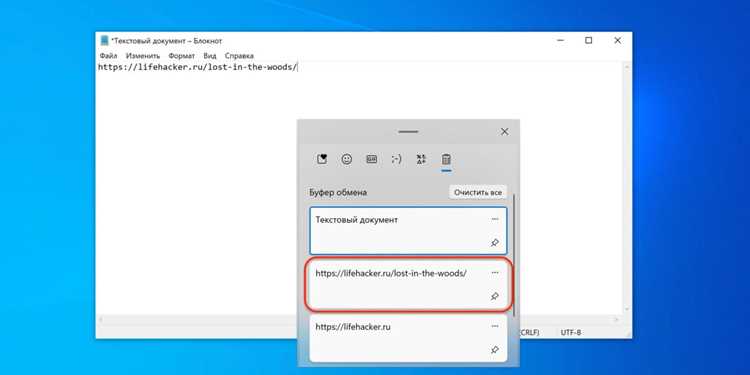
Task: Click Очистить все button
Action: 478,192
